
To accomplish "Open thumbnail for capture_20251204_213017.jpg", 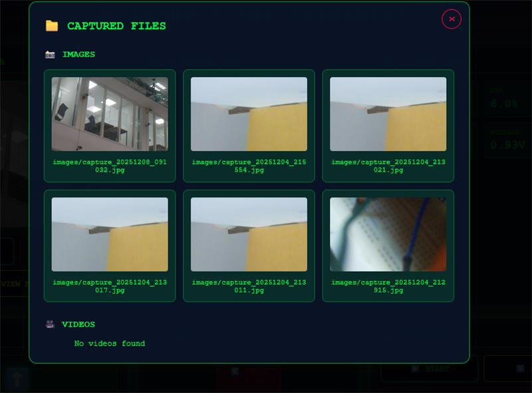I will tap(110, 234).
